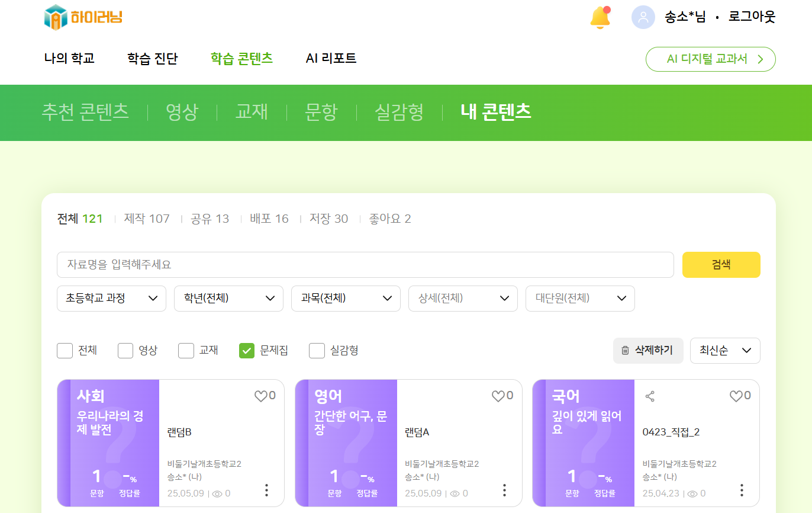Viewport: 812px width, 513px height.
Task: Open the AI 리포트 menu
Action: tap(331, 59)
